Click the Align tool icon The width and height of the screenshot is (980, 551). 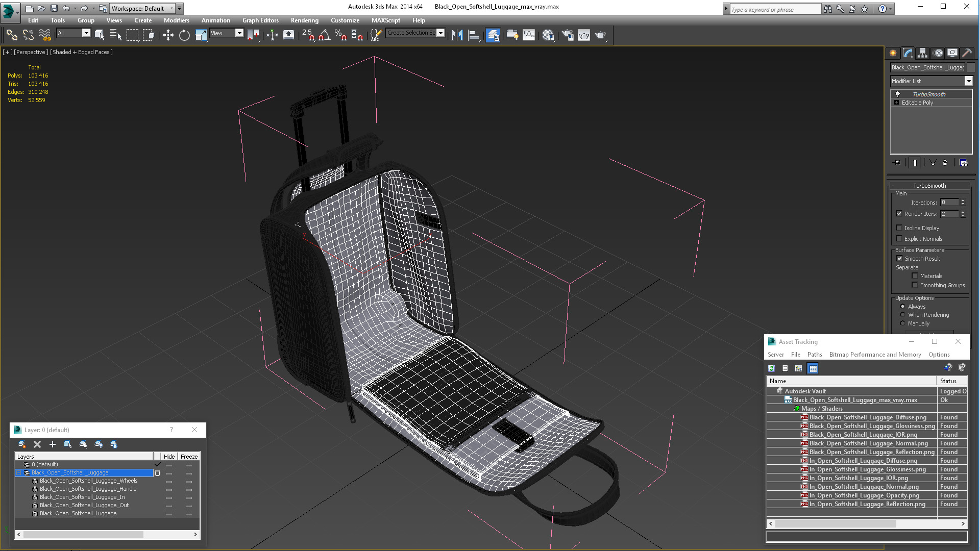pyautogui.click(x=474, y=35)
